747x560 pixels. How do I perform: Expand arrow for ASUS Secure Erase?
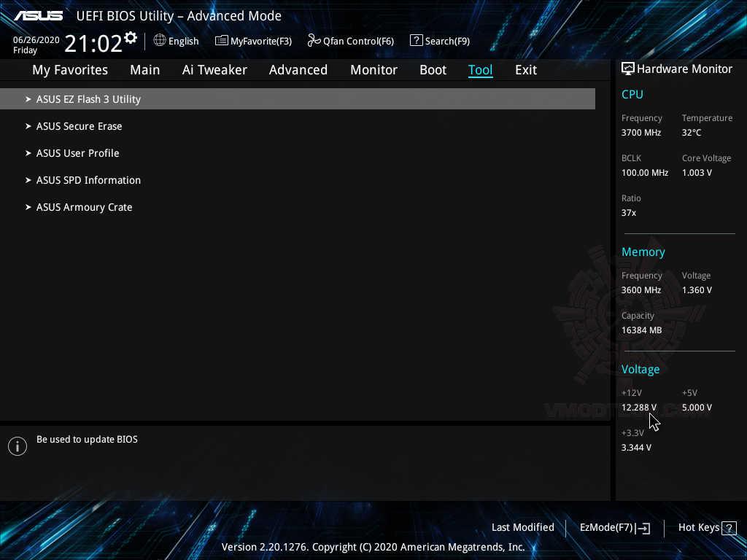point(28,126)
